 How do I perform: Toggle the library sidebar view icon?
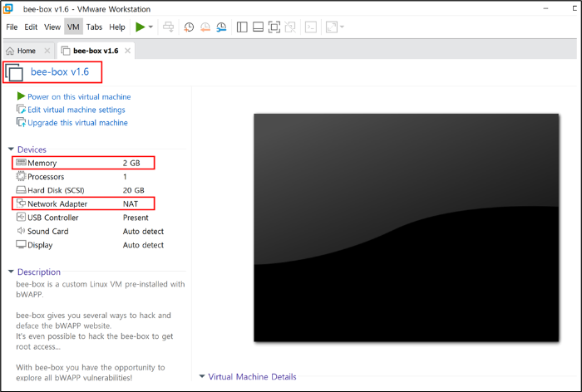pos(242,27)
